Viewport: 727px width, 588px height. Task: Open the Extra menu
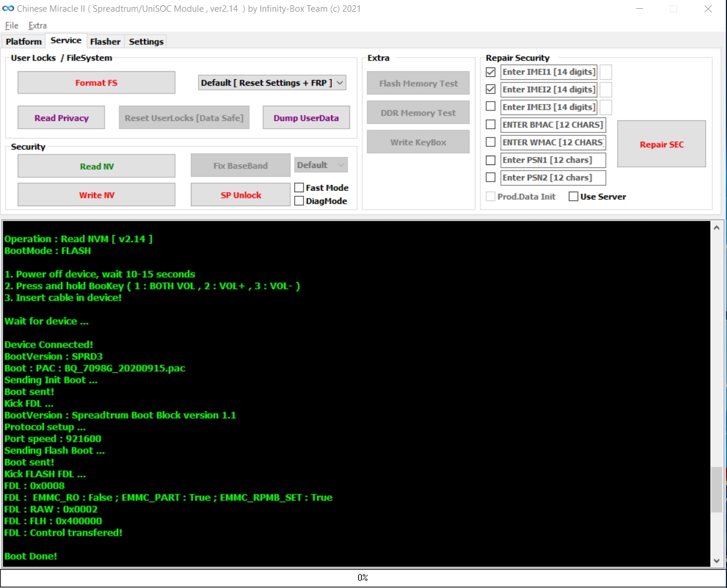[x=38, y=26]
